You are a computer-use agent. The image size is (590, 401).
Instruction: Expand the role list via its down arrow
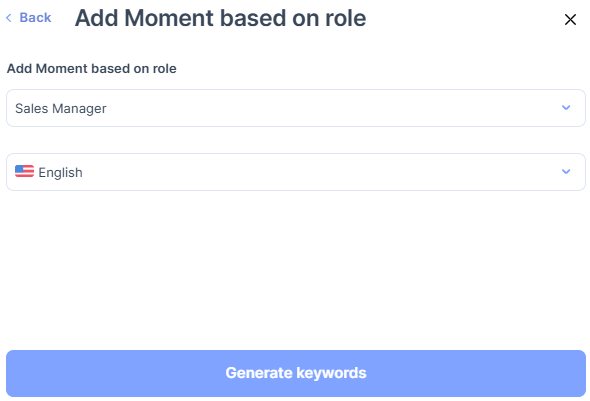[566, 108]
